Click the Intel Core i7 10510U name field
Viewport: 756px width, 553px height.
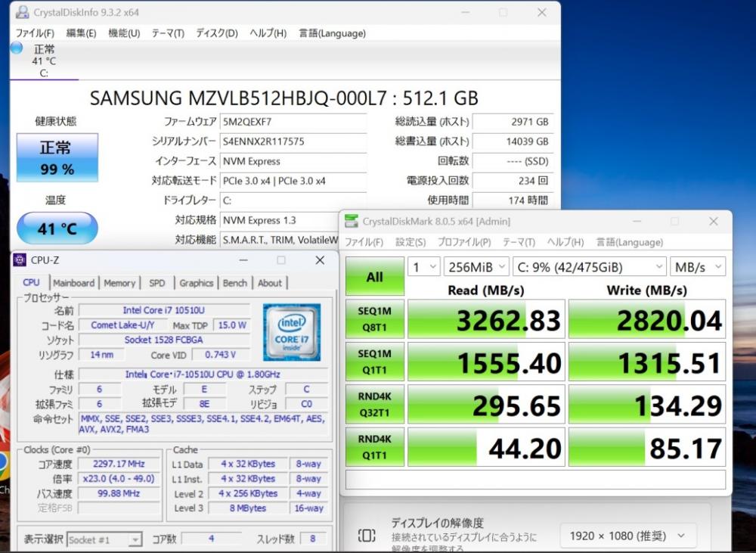pos(164,310)
